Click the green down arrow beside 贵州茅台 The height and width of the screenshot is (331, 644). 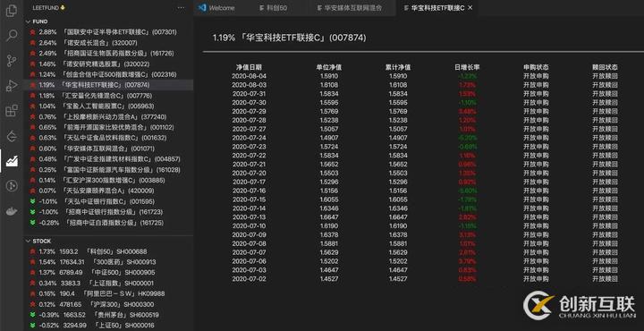[32, 315]
